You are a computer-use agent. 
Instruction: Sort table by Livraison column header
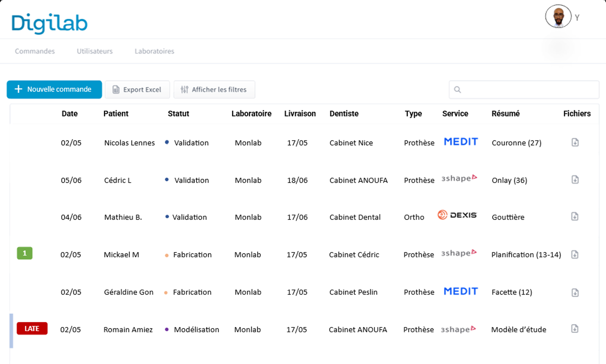pos(300,114)
